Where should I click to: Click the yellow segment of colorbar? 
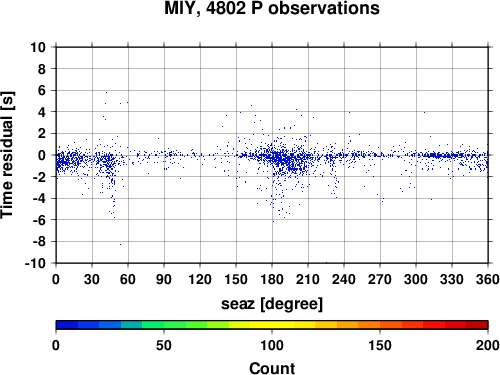point(272,325)
